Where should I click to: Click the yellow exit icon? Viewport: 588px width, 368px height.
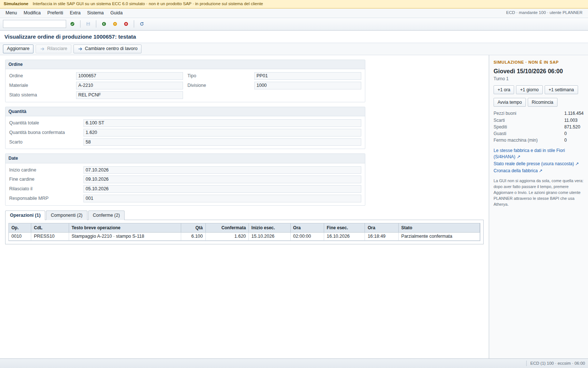115,24
